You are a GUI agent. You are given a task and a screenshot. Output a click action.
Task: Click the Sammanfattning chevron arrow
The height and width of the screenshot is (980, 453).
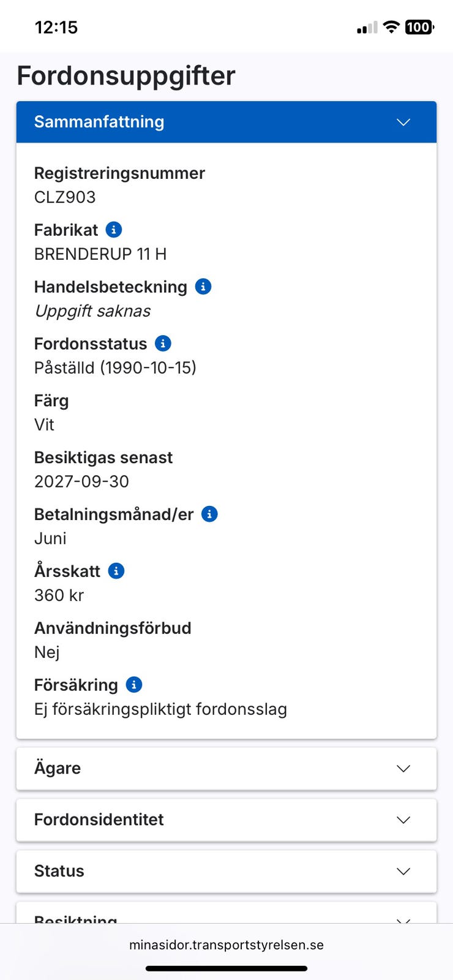pyautogui.click(x=403, y=122)
